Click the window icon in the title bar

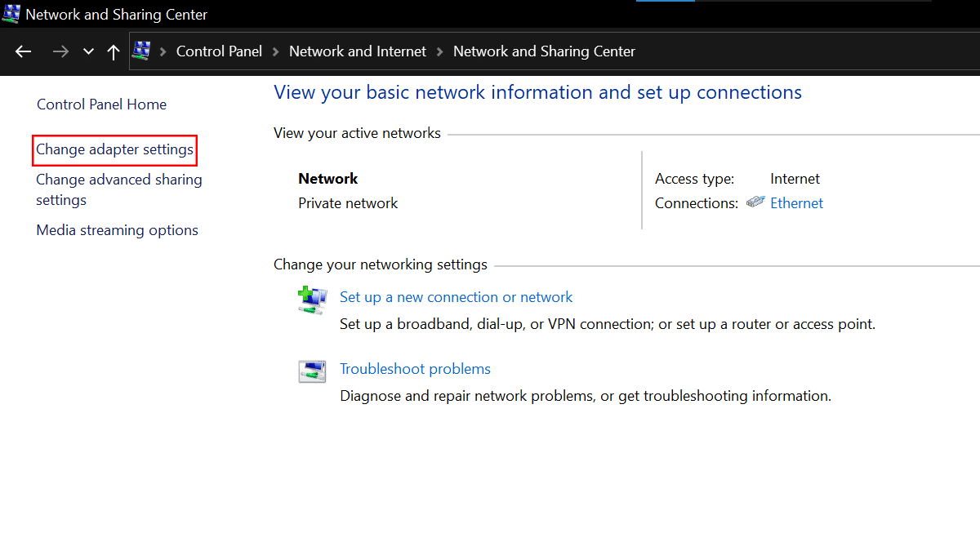pos(11,14)
